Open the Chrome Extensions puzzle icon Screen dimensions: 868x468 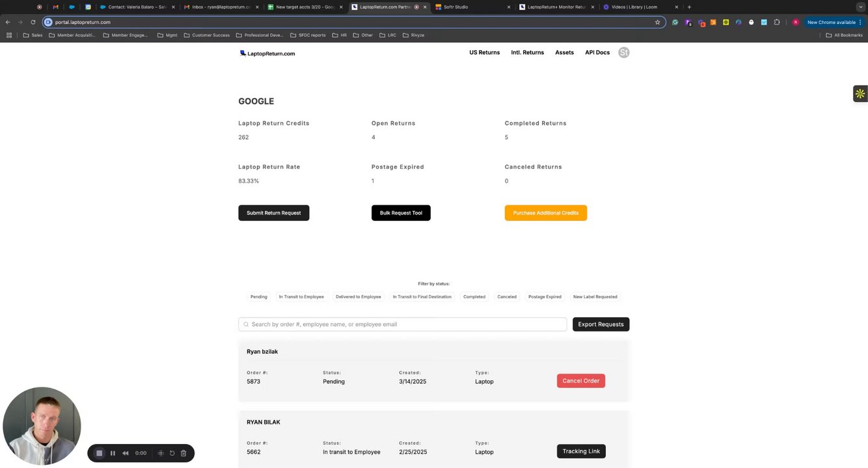coord(776,22)
